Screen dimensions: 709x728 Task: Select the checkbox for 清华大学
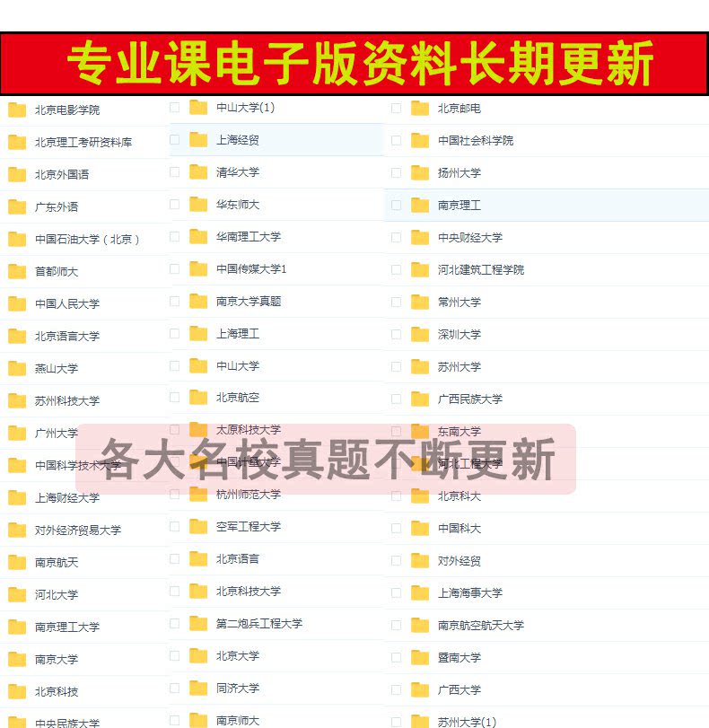coord(175,172)
